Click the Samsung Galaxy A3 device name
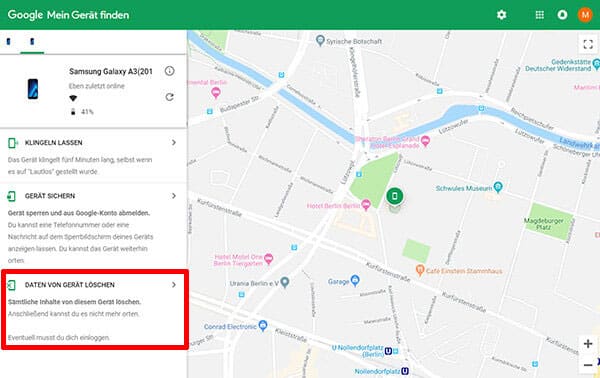Image resolution: width=600 pixels, height=378 pixels. [x=111, y=72]
